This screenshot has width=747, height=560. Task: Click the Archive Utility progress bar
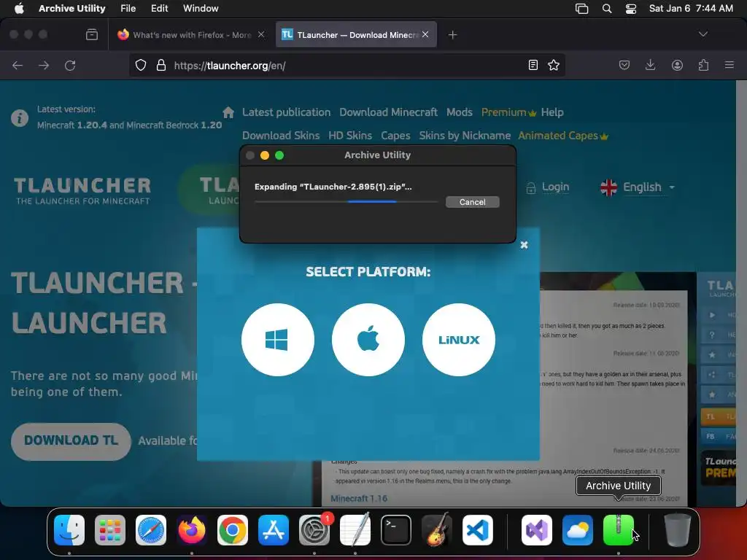pyautogui.click(x=347, y=201)
